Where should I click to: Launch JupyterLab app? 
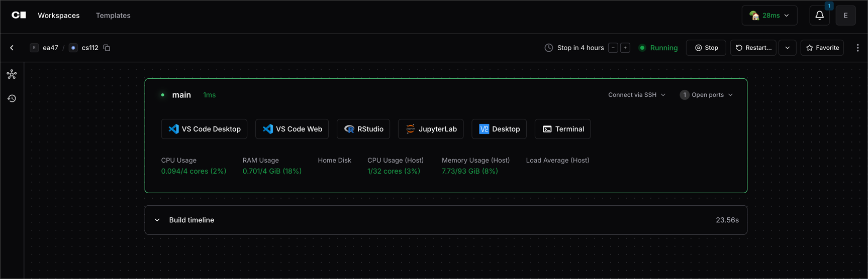[x=430, y=129]
